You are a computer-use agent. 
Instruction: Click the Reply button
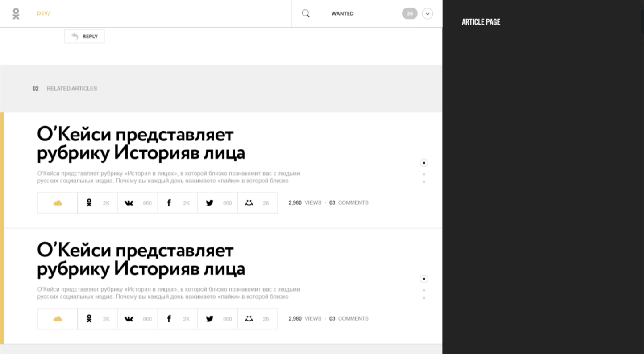(84, 37)
